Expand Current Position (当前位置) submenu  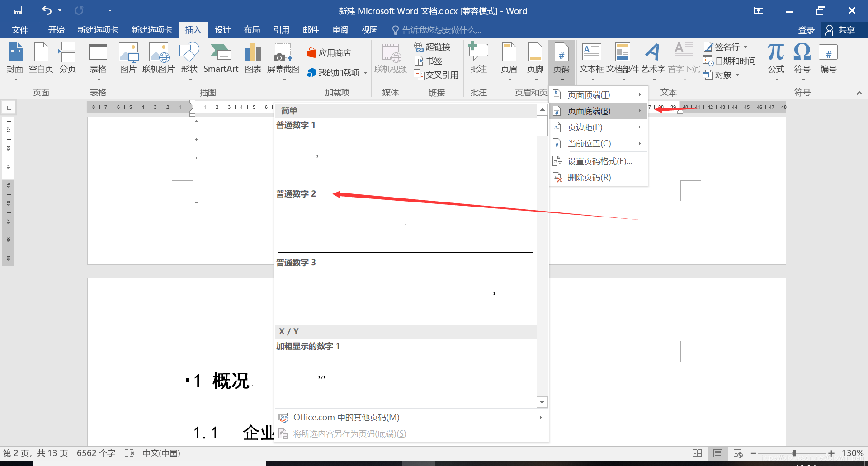(599, 144)
